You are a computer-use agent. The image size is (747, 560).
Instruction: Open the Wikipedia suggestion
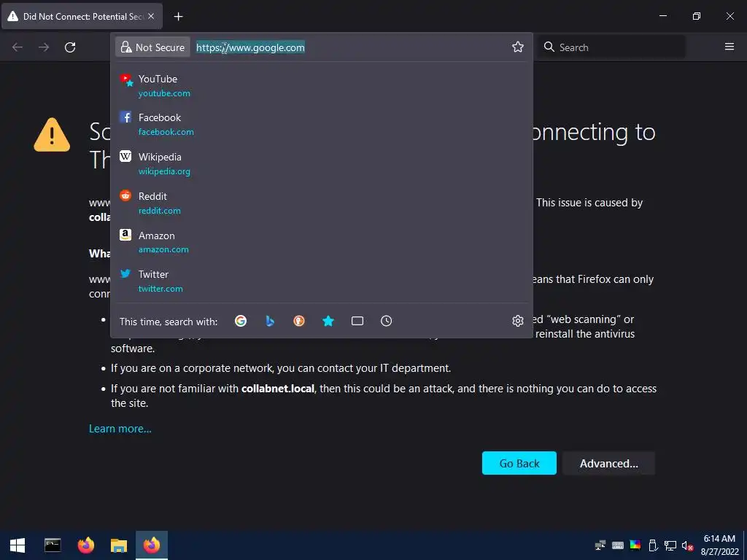click(x=322, y=163)
